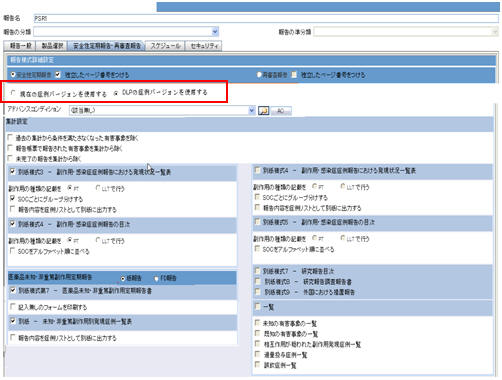The width and height of the screenshot is (502, 380).
Task: Check SOCをアルファベット順に並べる under 別紙様式5
Action: pos(257,249)
